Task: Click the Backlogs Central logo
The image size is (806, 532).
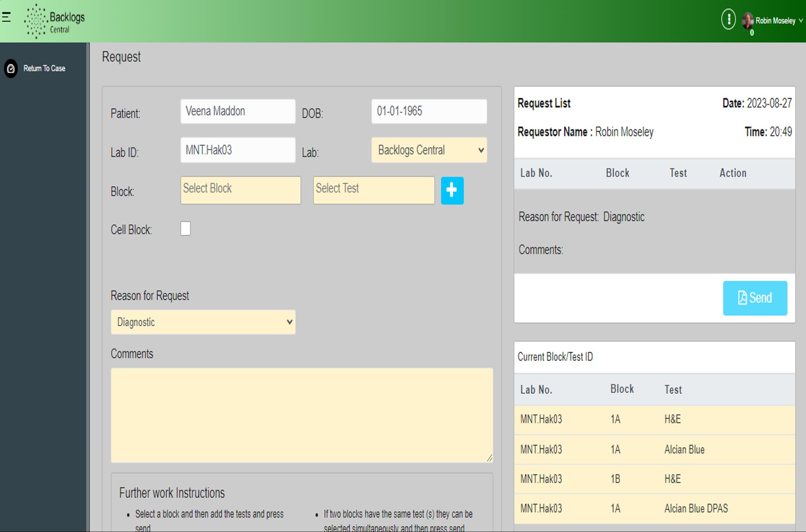Action: pyautogui.click(x=54, y=21)
